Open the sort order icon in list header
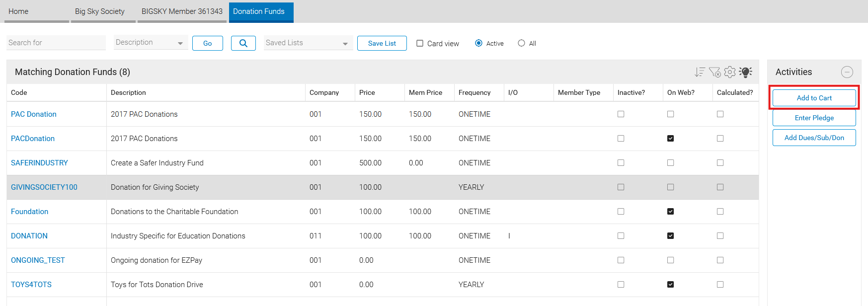 700,72
